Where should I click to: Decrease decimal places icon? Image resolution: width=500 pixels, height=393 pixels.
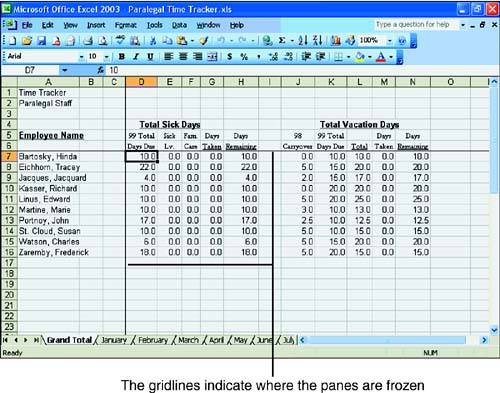pyautogui.click(x=289, y=57)
